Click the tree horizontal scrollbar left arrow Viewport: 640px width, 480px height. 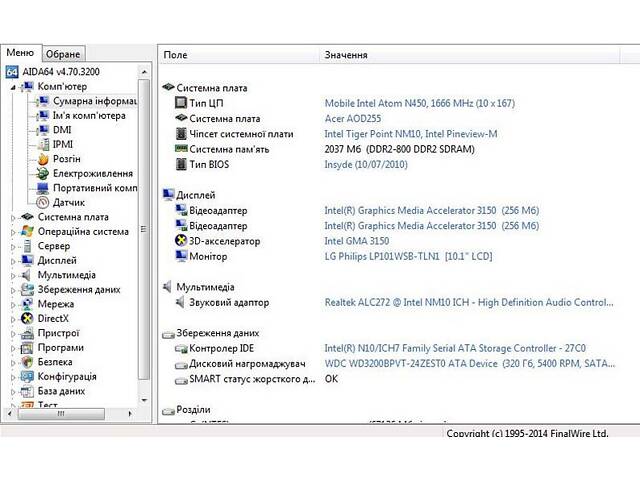point(10,413)
